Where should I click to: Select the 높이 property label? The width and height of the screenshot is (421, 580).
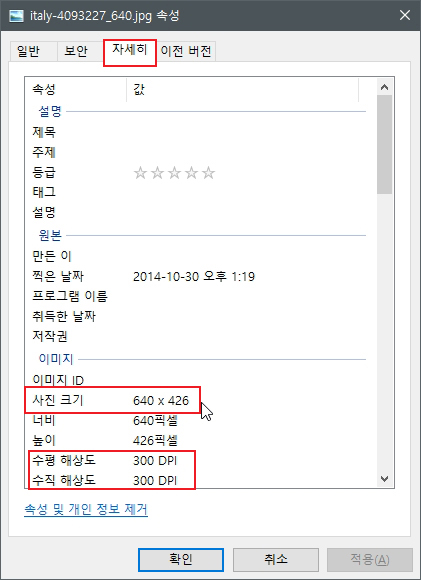[x=44, y=440]
